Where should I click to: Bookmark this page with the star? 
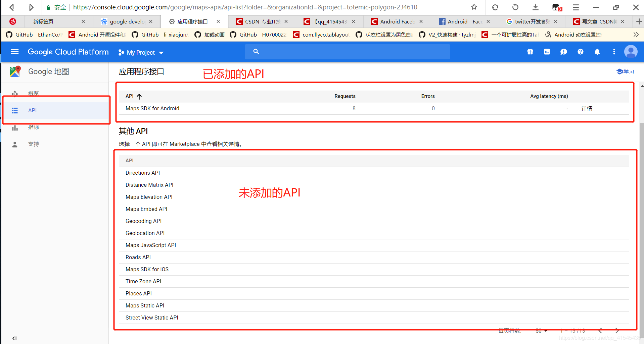[x=474, y=7]
